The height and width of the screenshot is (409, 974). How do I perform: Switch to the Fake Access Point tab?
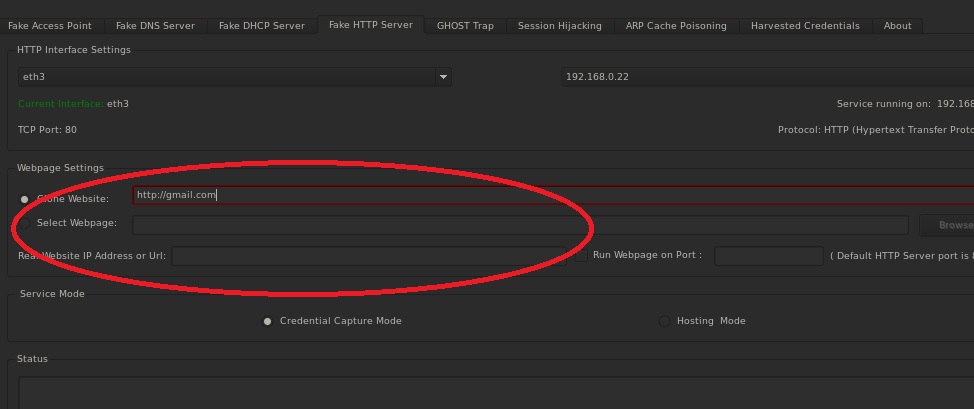[x=50, y=26]
